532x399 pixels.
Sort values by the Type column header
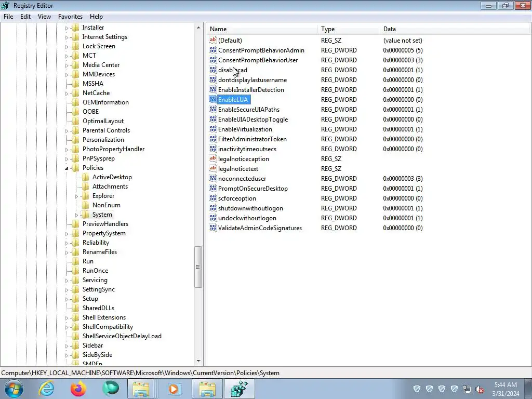click(x=349, y=29)
